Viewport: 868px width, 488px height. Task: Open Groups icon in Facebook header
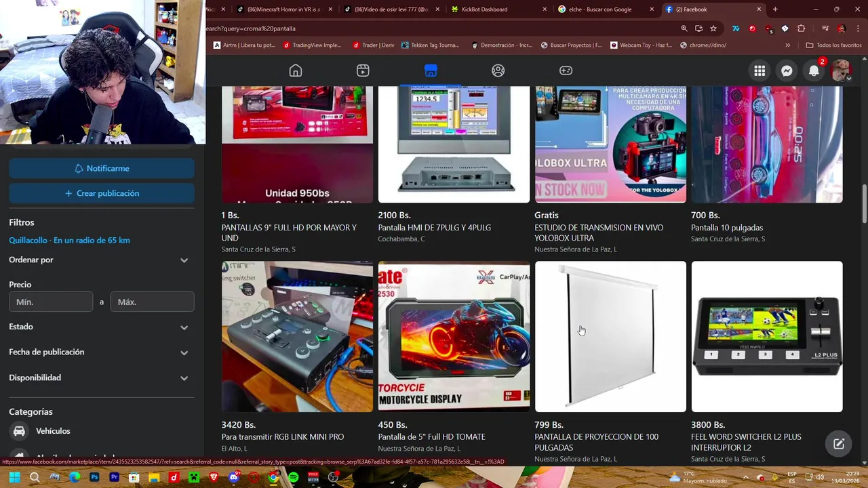[x=498, y=70]
